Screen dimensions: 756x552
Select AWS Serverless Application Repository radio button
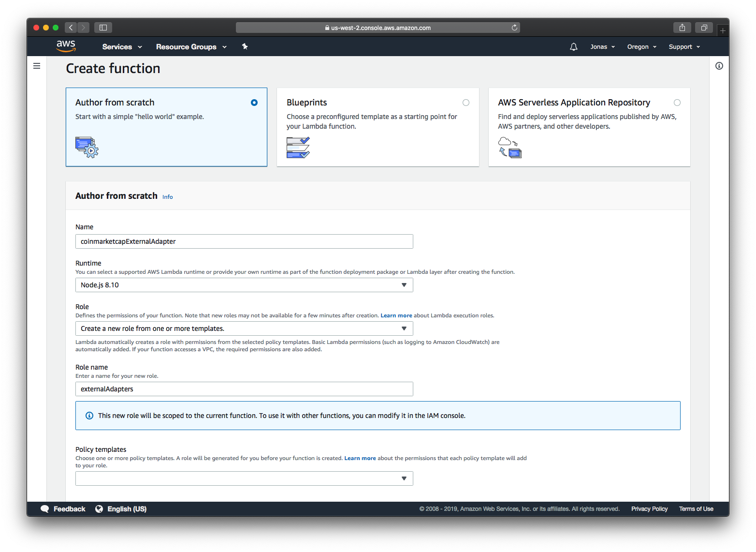(677, 103)
